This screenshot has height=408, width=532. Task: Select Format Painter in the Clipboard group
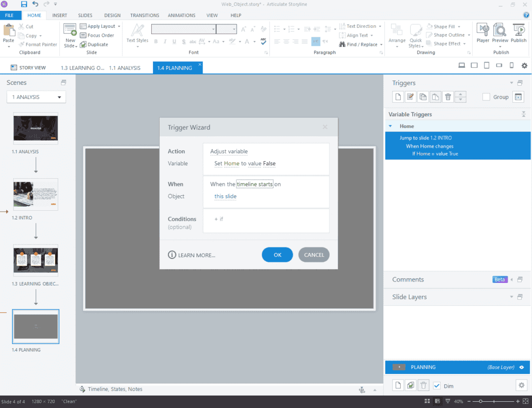point(38,44)
